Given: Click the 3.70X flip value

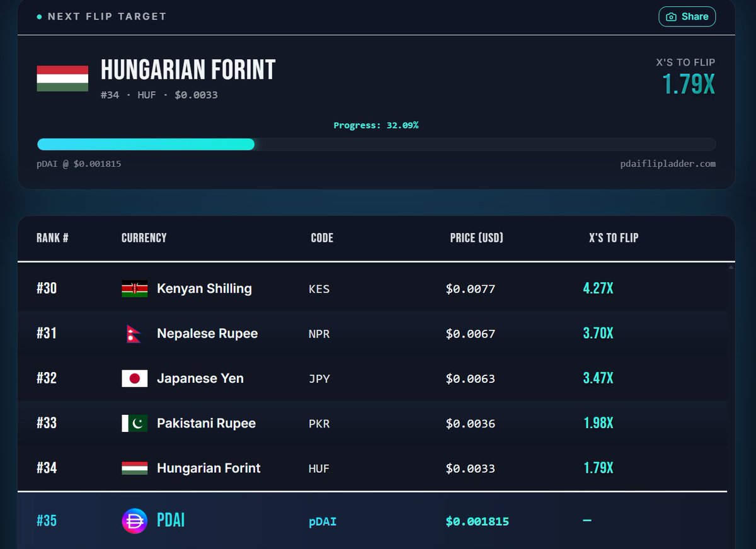Looking at the screenshot, I should coord(598,334).
